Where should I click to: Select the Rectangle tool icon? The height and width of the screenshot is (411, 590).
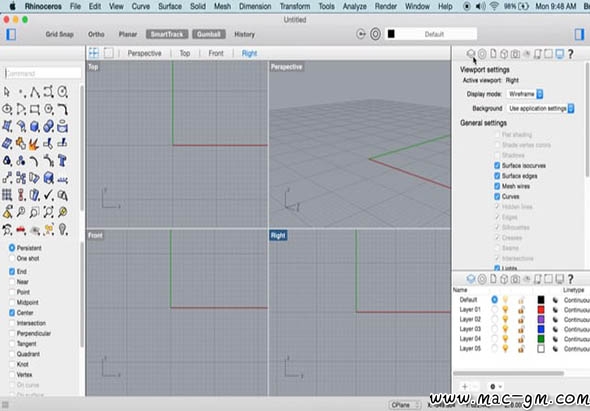(x=35, y=109)
